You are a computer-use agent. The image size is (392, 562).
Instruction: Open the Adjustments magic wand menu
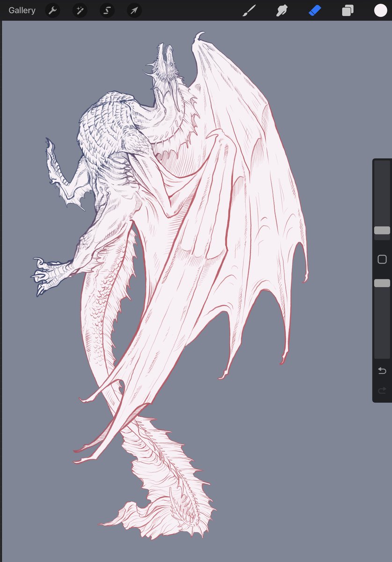click(x=80, y=10)
